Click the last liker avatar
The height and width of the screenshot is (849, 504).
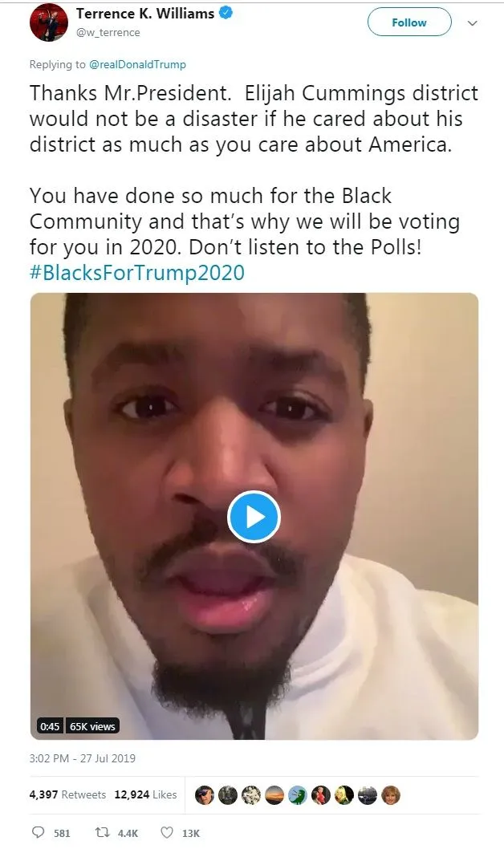coord(390,795)
